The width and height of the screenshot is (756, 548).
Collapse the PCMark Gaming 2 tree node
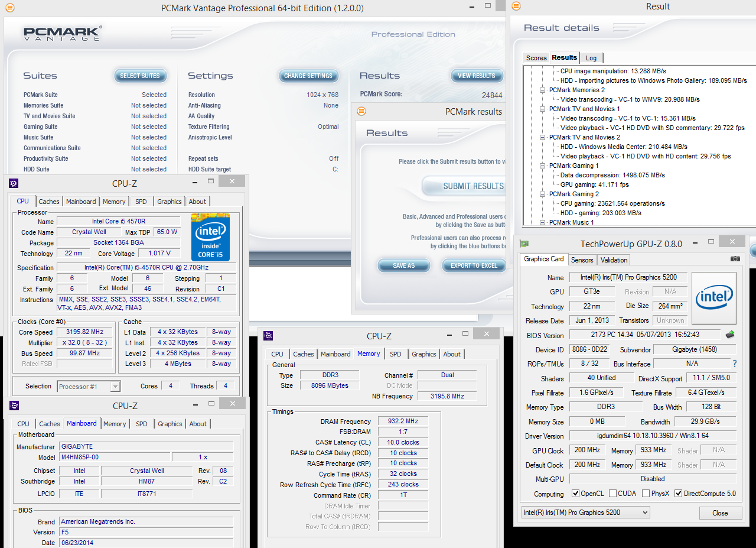coord(543,194)
